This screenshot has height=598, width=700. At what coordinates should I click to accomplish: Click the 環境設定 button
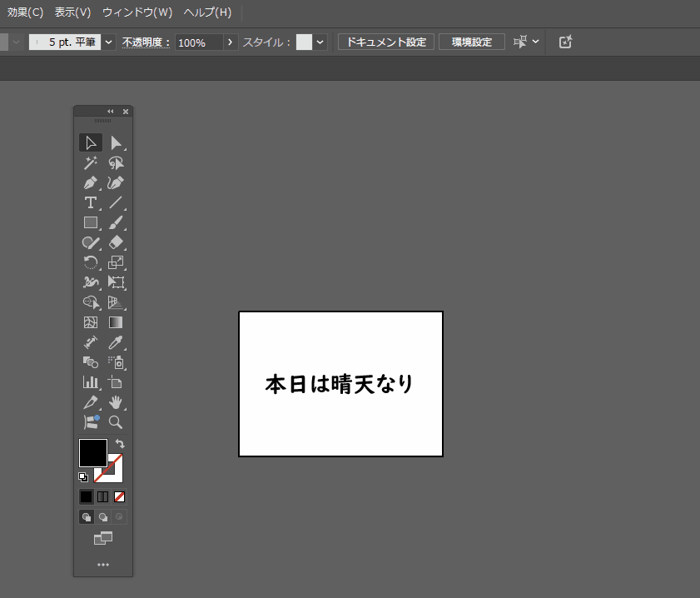(472, 42)
